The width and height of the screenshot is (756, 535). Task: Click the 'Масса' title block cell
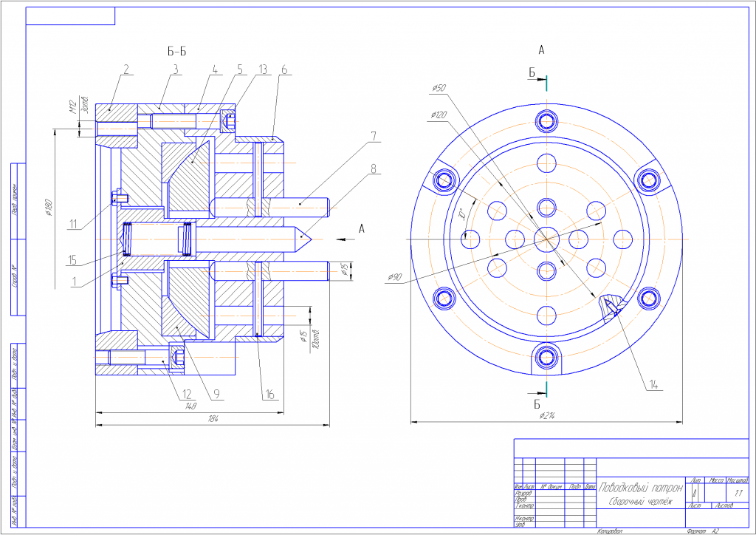coord(716,480)
